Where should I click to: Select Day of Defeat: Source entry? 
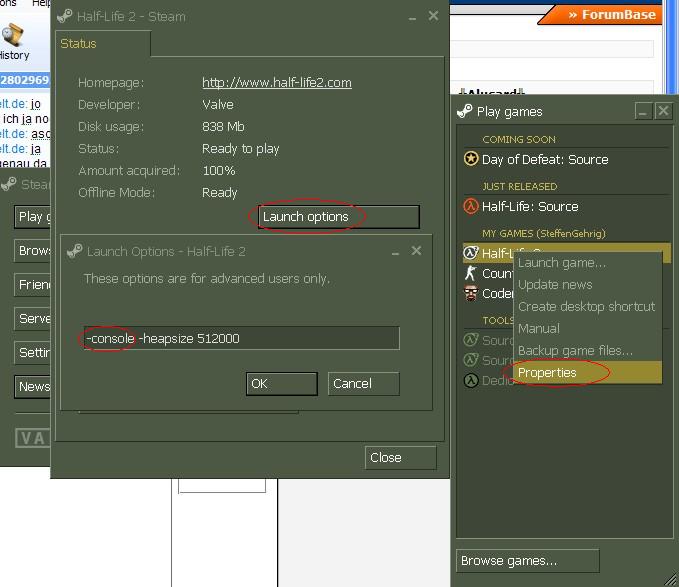(x=566, y=159)
